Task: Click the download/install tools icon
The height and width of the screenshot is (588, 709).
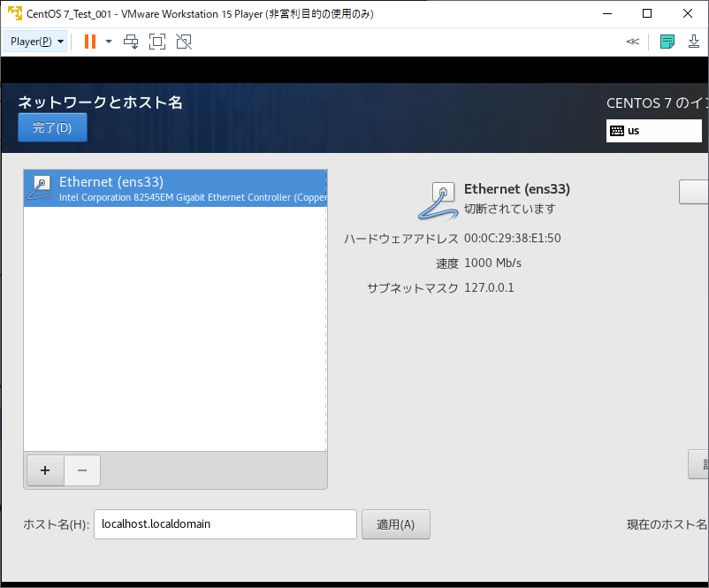Action: [x=694, y=42]
